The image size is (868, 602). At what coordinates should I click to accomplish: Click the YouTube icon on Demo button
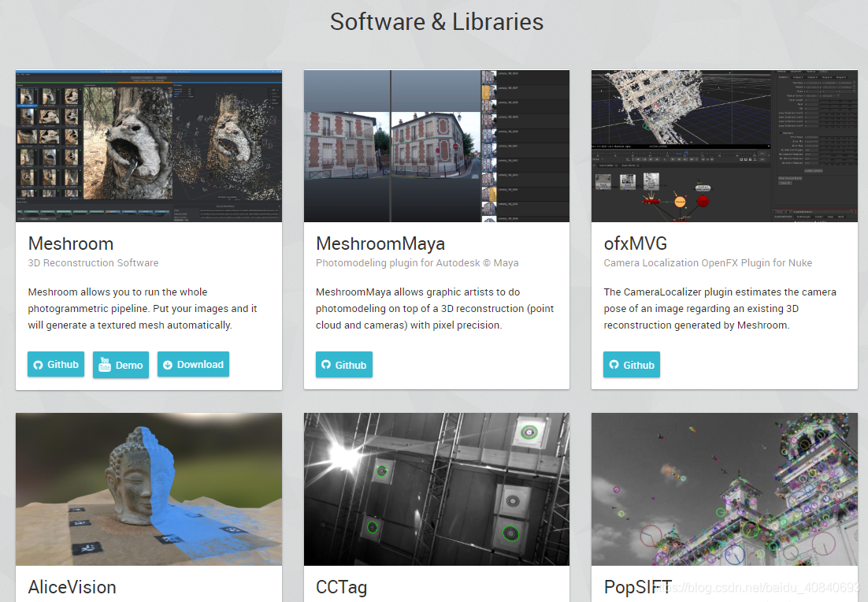coord(105,365)
